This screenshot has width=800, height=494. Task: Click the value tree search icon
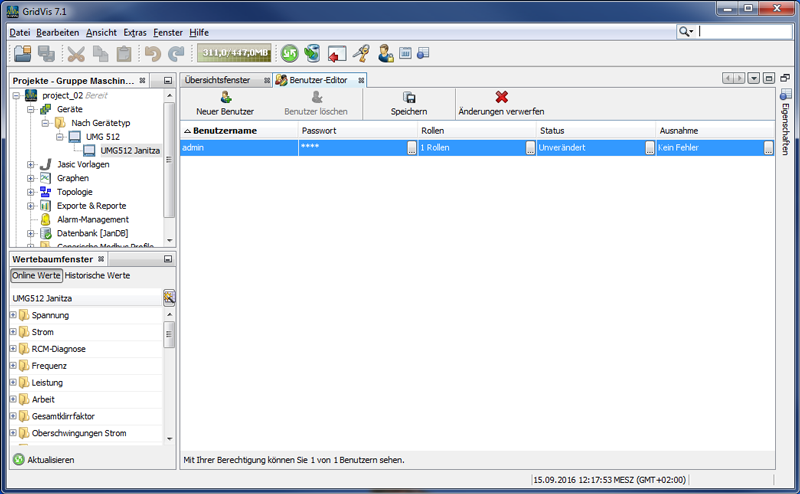169,297
